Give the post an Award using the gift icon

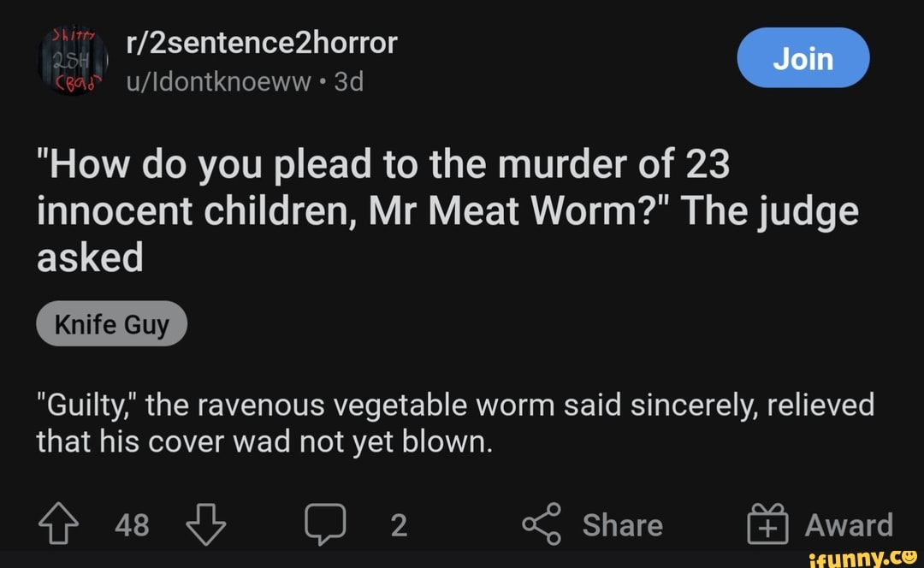(x=767, y=524)
